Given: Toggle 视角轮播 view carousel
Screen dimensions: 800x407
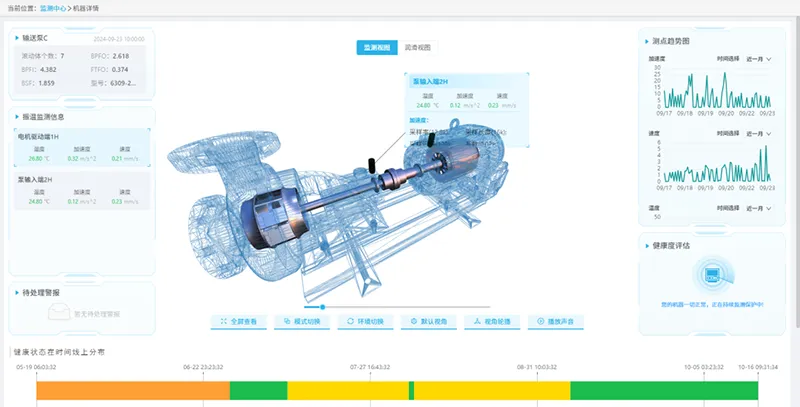Looking at the screenshot, I should coord(492,322).
